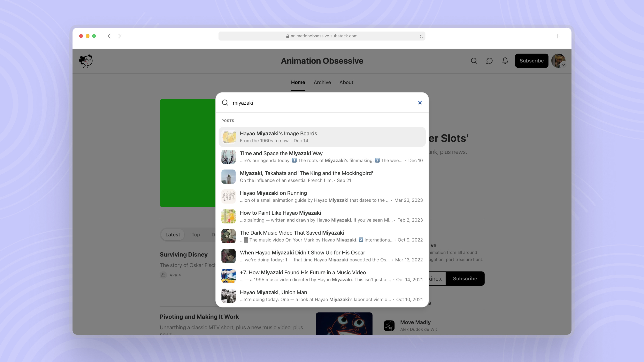Click the magnifier icon inside search box
The image size is (644, 362).
[x=225, y=103]
